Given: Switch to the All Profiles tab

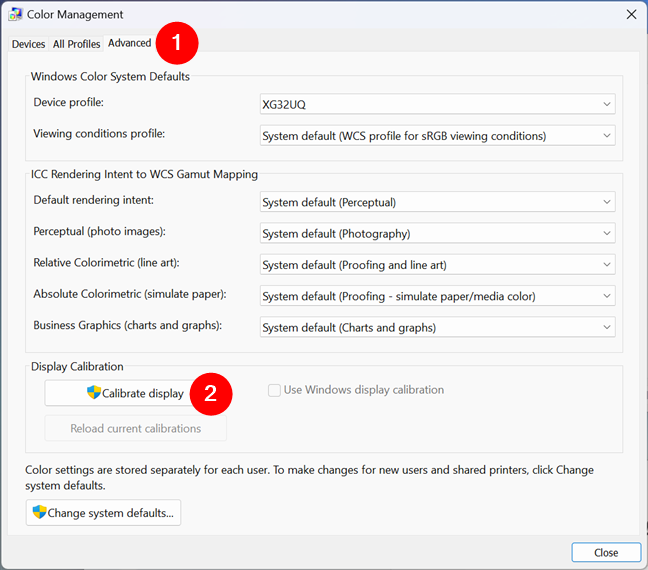Looking at the screenshot, I should pyautogui.click(x=76, y=44).
